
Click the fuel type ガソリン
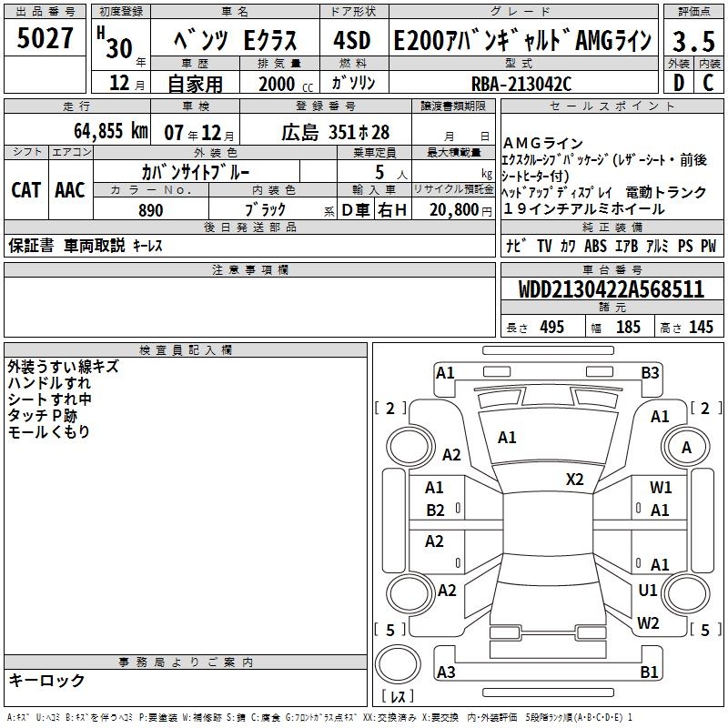(x=353, y=83)
